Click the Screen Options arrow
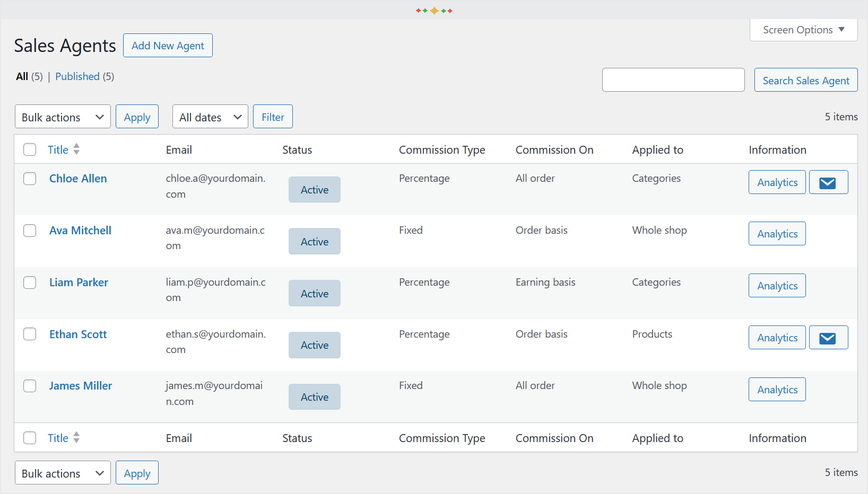Screen dimensions: 868x494 [x=841, y=30]
